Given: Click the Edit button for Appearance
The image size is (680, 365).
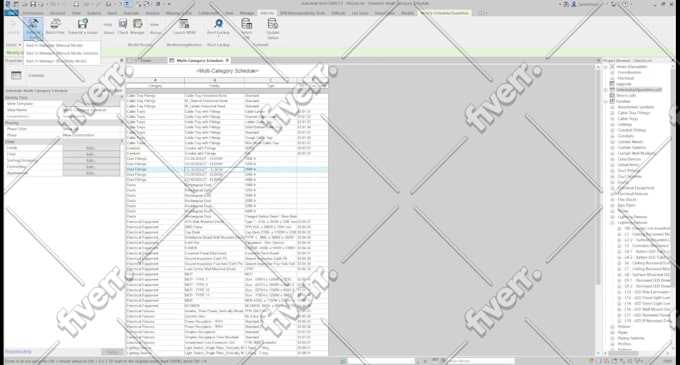Looking at the screenshot, I should pyautogui.click(x=92, y=173).
